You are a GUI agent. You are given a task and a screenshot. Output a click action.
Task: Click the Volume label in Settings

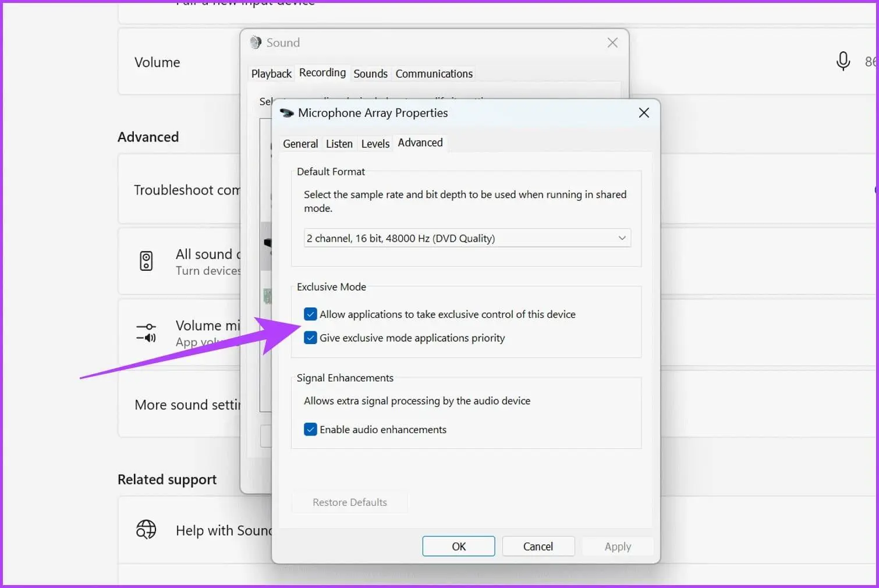[x=157, y=62]
